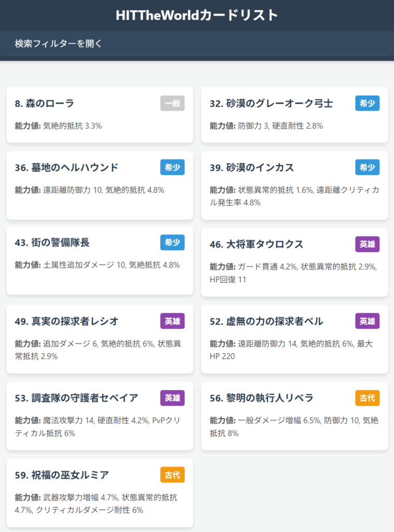
Task: Expand the 検索フィルターを開く filter panel
Action: pyautogui.click(x=59, y=43)
